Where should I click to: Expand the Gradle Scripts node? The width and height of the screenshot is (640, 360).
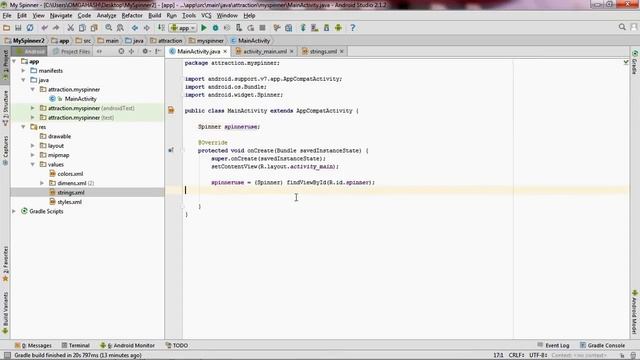[x=14, y=211]
